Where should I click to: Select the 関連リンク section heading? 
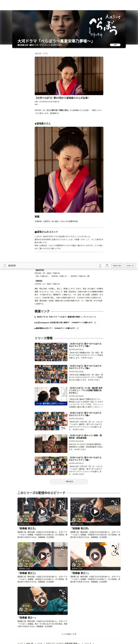point(42,311)
